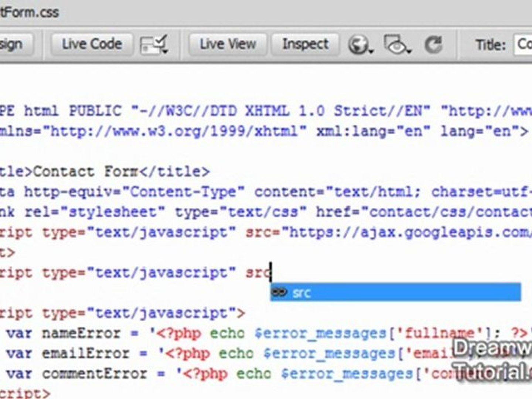The width and height of the screenshot is (532, 399).
Task: Switch to the Design view button
Action: [x=16, y=44]
